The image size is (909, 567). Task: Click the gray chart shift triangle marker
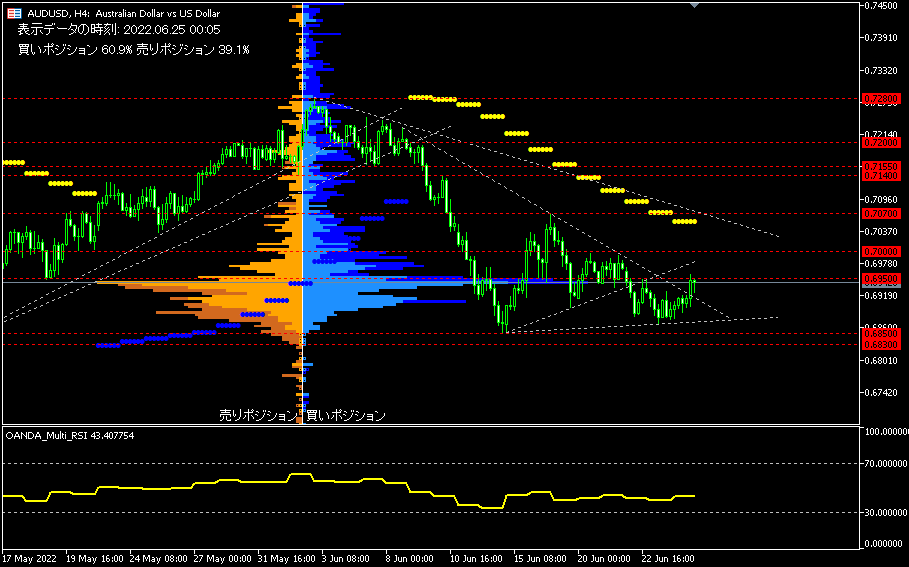click(695, 5)
